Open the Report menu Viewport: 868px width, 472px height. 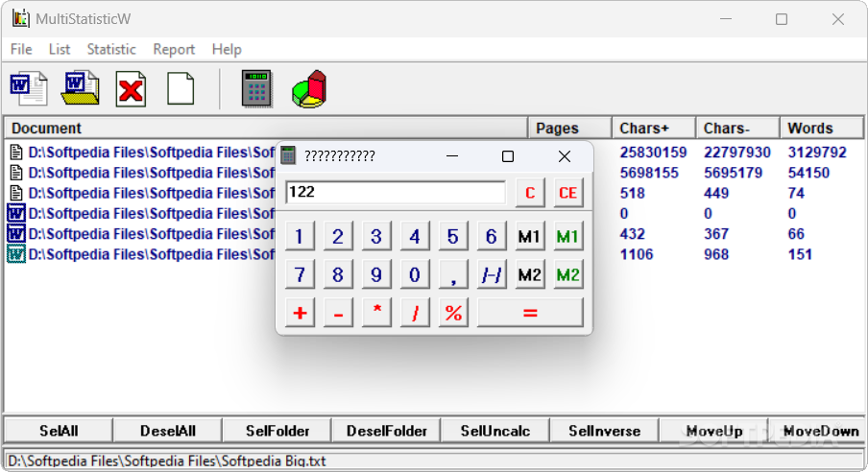(174, 49)
